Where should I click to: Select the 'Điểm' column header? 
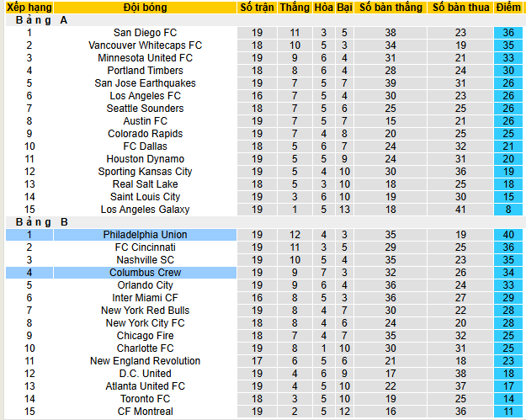pyautogui.click(x=507, y=8)
